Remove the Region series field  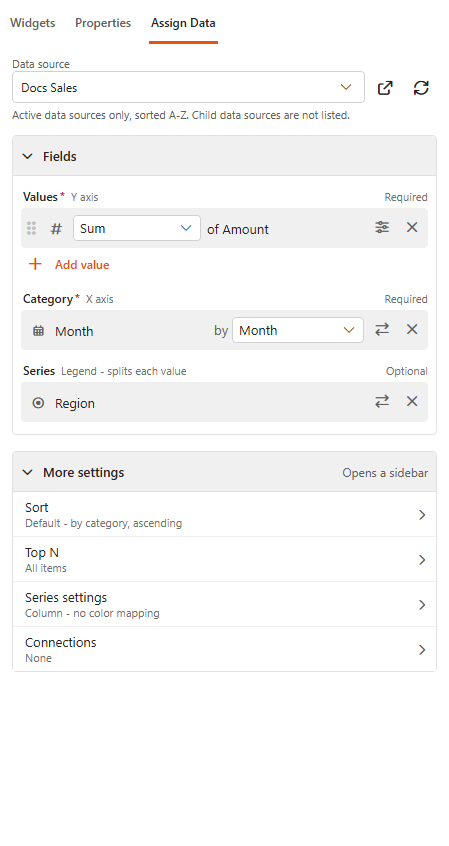pos(412,401)
